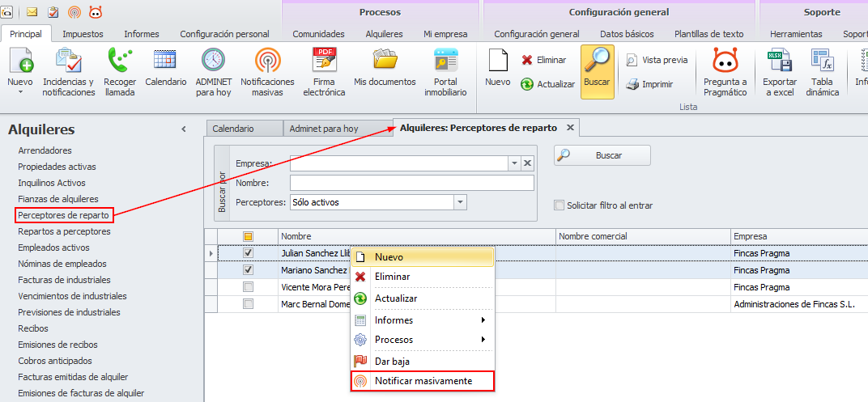Image resolution: width=868 pixels, height=402 pixels.
Task: Uncheck the Julian Sanchez row checkbox
Action: click(249, 252)
